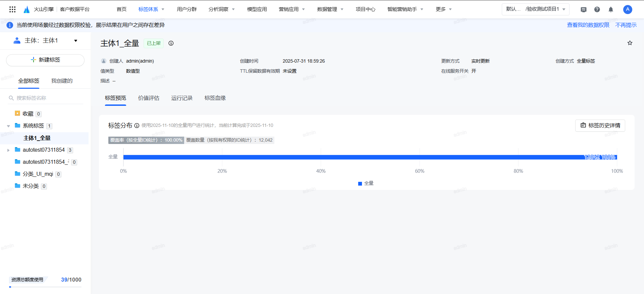The width and height of the screenshot is (644, 294).
Task: Click the 覆盖率 100.00% statistic label
Action: coord(146,140)
